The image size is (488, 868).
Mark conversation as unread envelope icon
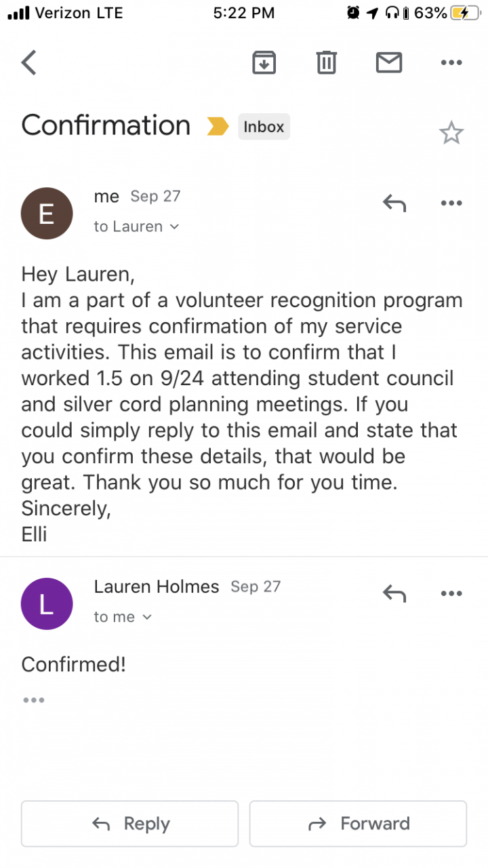point(389,62)
